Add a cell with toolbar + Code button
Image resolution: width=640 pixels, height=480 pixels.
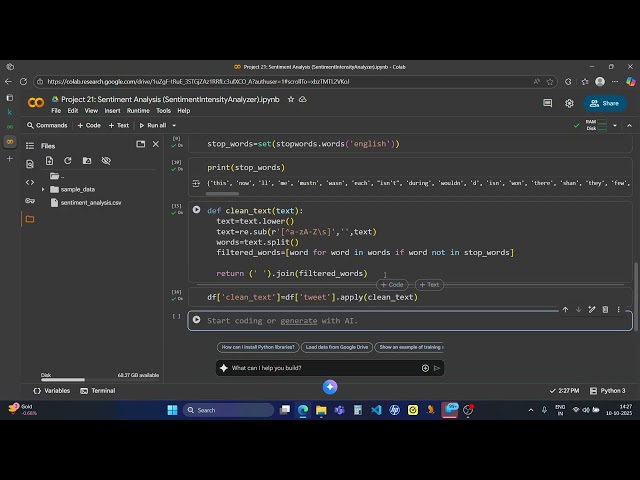(x=89, y=125)
